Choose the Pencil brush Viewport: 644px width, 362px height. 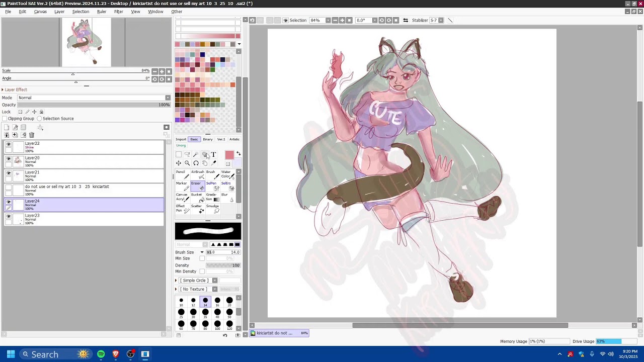(183, 174)
